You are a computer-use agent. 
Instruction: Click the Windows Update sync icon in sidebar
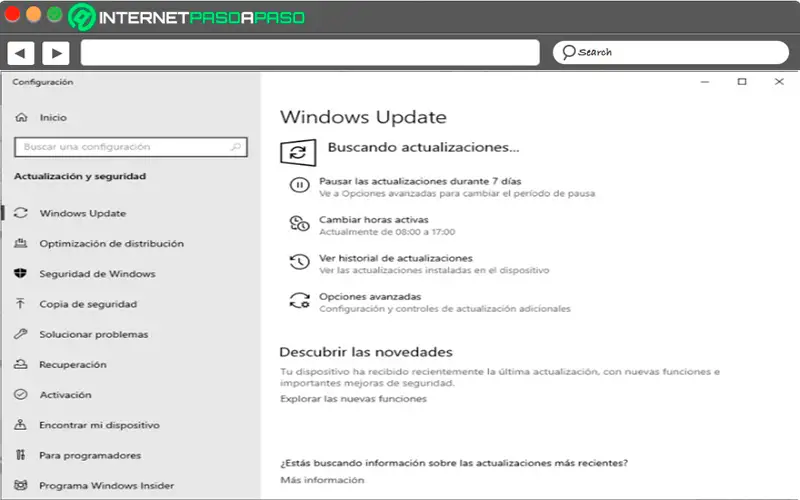tap(21, 213)
